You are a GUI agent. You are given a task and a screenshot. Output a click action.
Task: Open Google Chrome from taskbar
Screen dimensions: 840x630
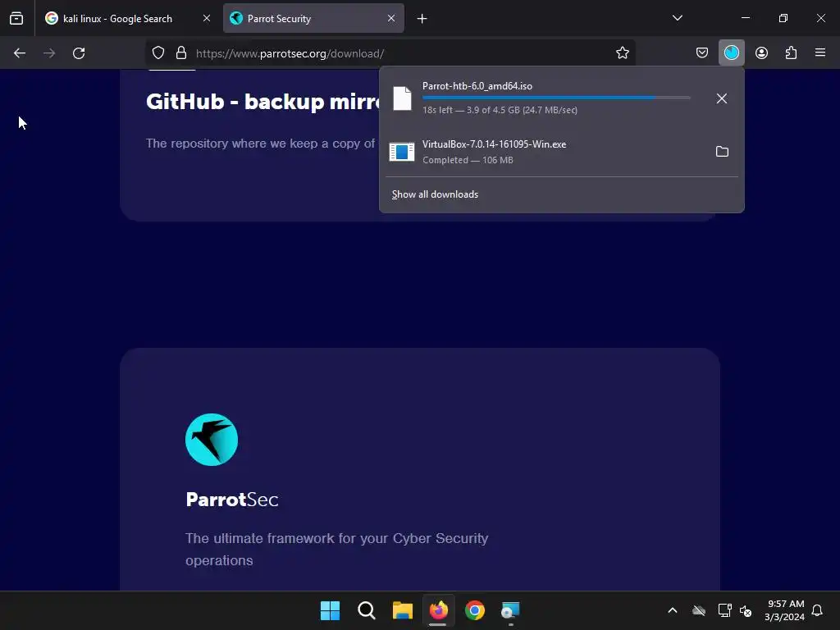(475, 610)
